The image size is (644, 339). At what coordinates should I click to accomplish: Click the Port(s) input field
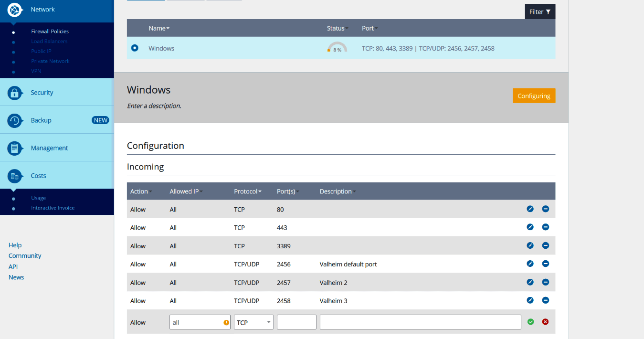pyautogui.click(x=296, y=322)
